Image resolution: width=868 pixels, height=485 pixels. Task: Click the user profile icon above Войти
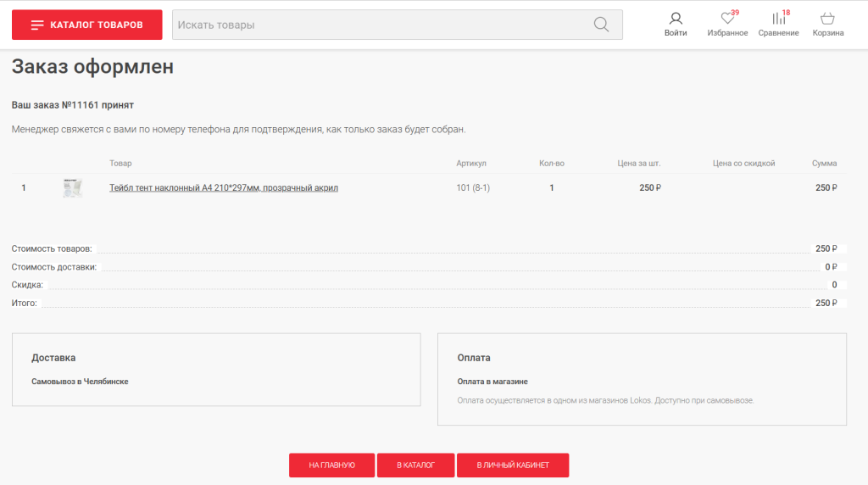[676, 19]
